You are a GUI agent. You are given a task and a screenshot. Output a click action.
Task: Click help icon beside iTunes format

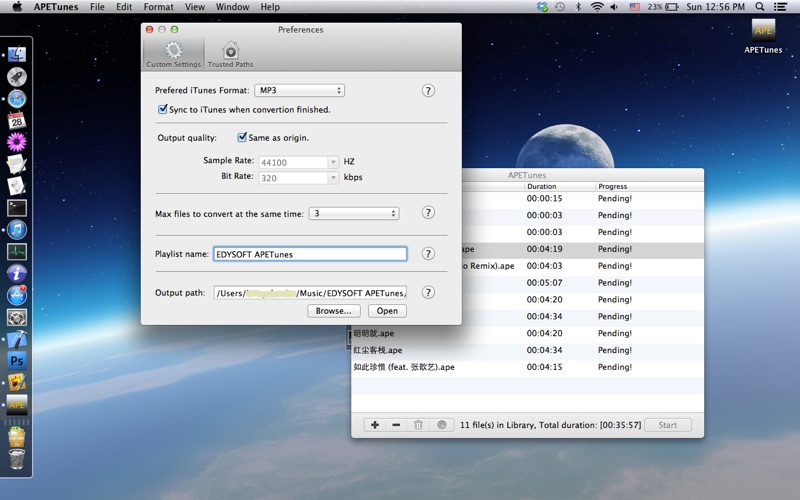[428, 91]
